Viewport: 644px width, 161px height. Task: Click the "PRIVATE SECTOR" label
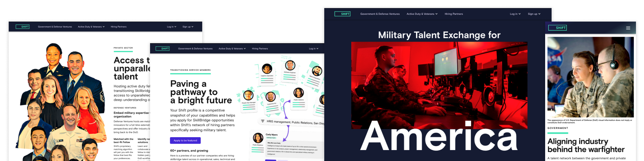coord(123,48)
